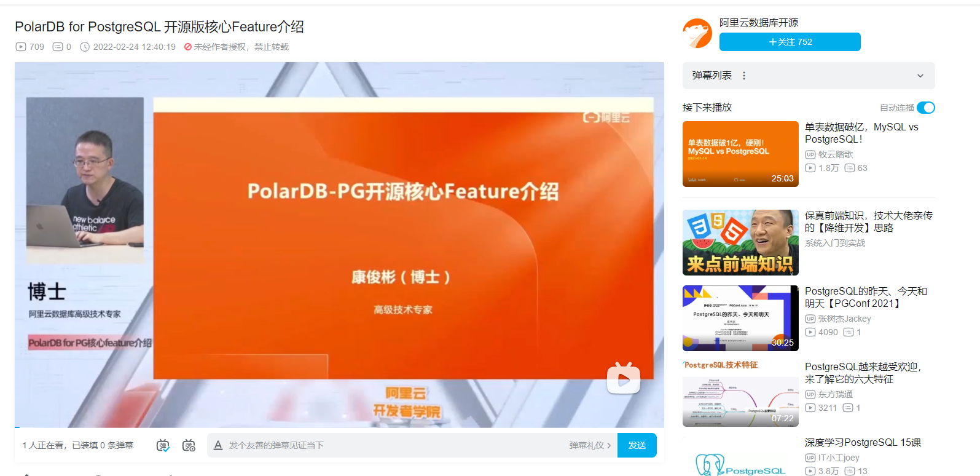Click the 系统入门到实战 subtitle text
This screenshot has height=476, width=980.
[x=835, y=243]
